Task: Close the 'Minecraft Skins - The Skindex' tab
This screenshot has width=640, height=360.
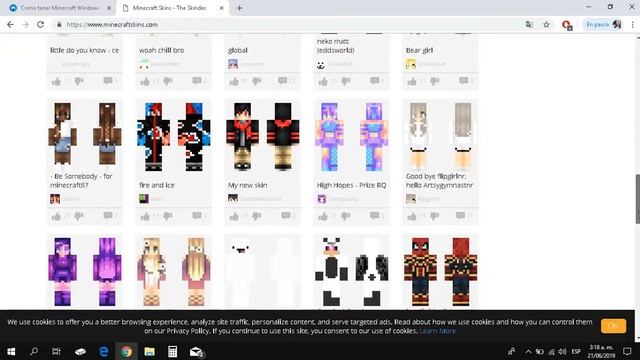Action: (222, 8)
